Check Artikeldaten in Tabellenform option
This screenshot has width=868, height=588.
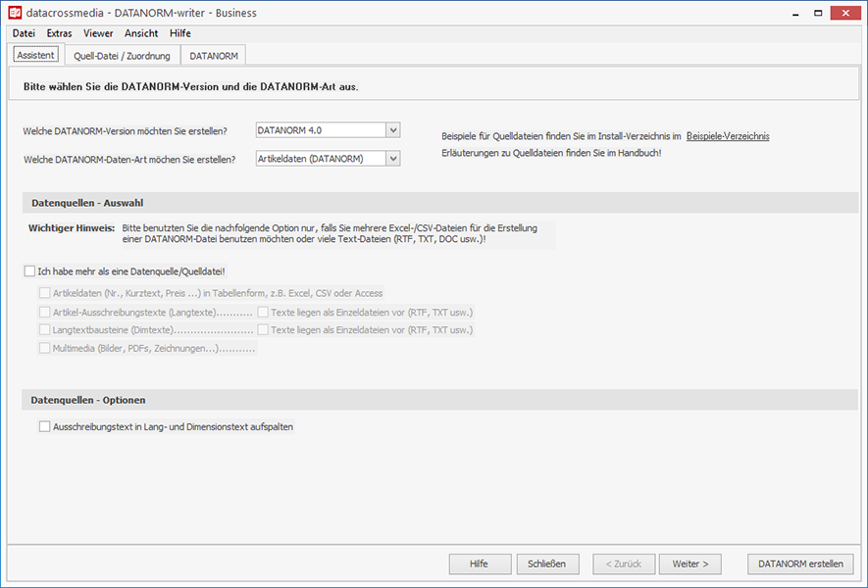[45, 293]
